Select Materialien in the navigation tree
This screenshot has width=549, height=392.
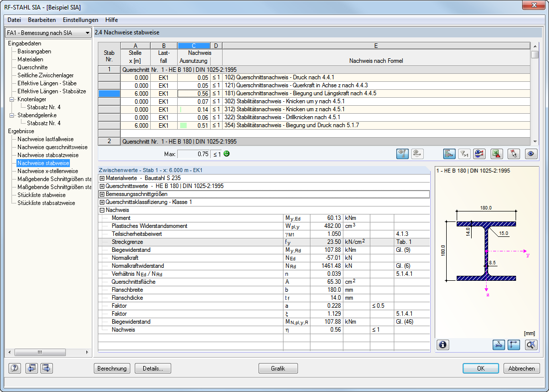(30, 59)
